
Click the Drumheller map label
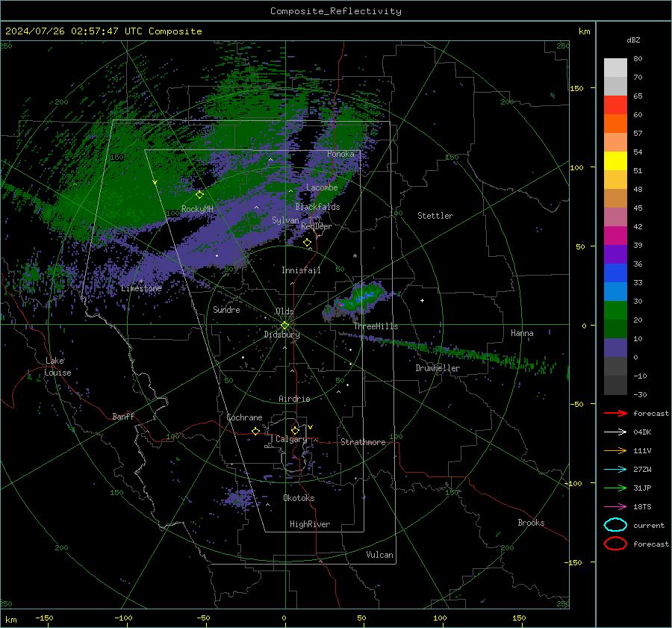tap(438, 368)
